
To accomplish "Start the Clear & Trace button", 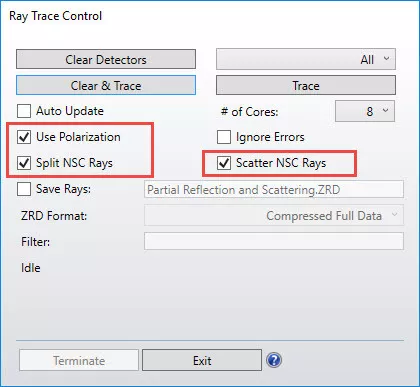I will pos(106,85).
